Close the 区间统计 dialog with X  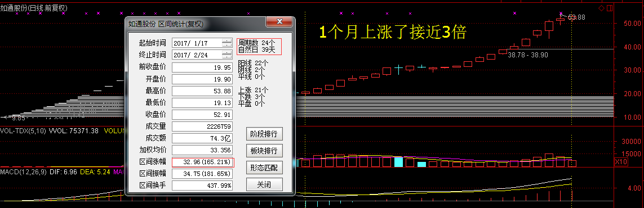point(279,21)
